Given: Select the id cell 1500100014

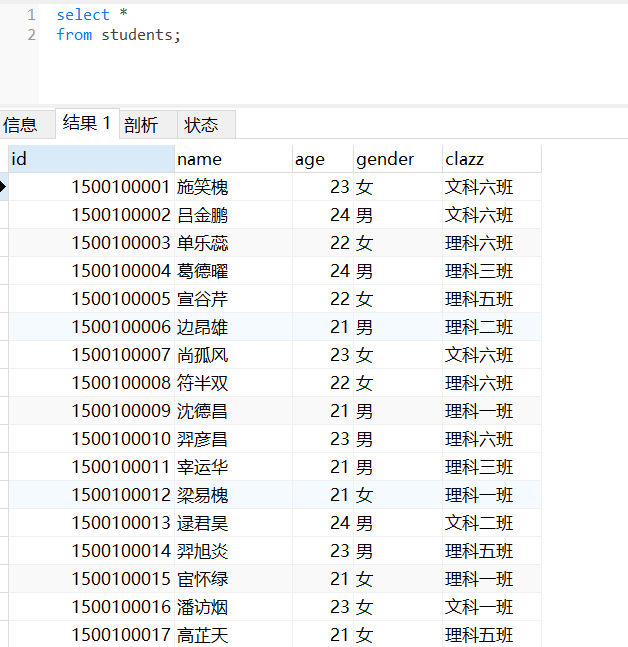Looking at the screenshot, I should coord(91,551).
